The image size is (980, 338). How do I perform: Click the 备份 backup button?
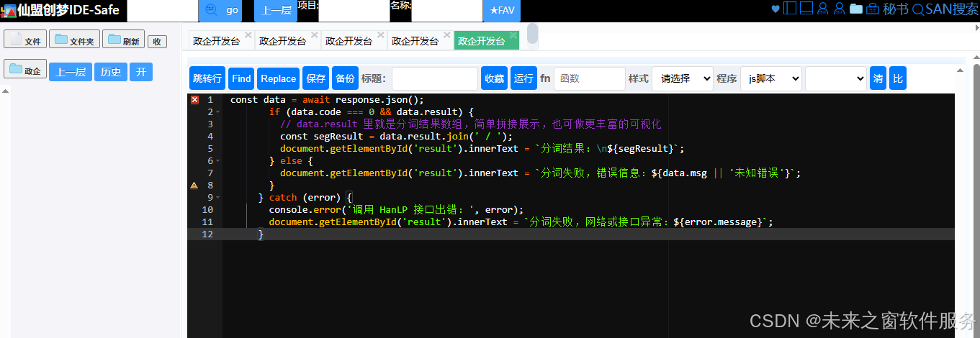point(345,78)
